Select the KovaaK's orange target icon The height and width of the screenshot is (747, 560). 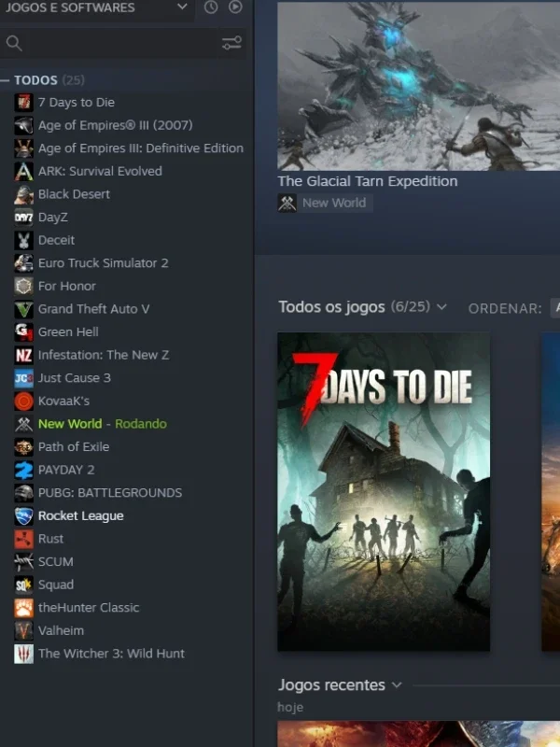tap(23, 402)
